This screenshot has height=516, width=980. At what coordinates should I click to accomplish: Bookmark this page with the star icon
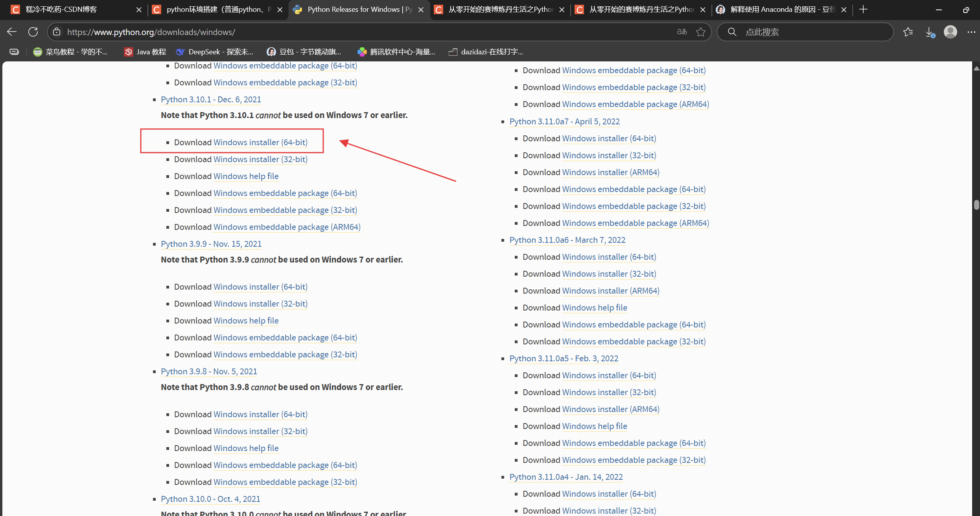[x=701, y=32]
